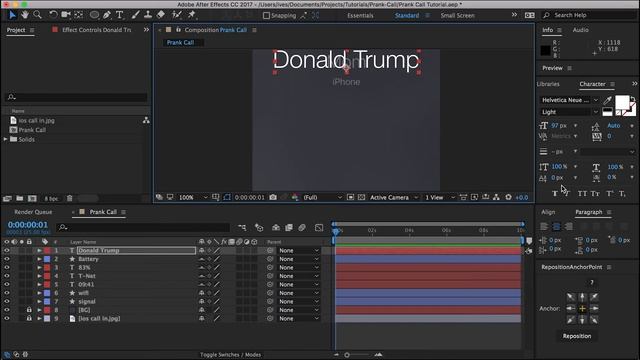This screenshot has width=640, height=360.
Task: Select the Selection arrow tool
Action: point(12,15)
